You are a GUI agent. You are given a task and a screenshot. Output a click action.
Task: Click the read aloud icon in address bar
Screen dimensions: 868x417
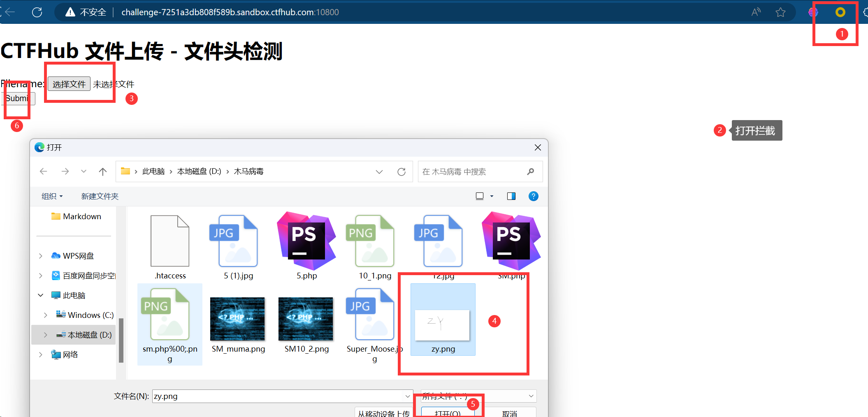pyautogui.click(x=756, y=12)
